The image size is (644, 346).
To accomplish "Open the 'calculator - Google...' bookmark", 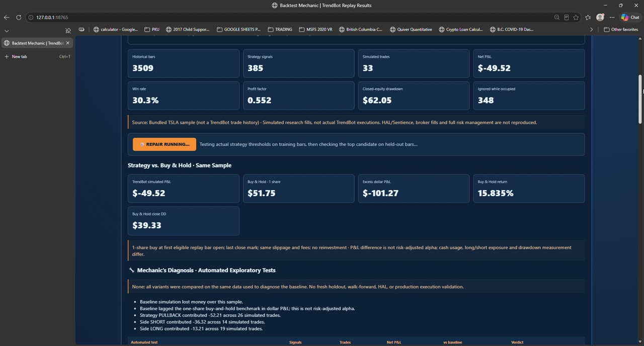I will [116, 29].
